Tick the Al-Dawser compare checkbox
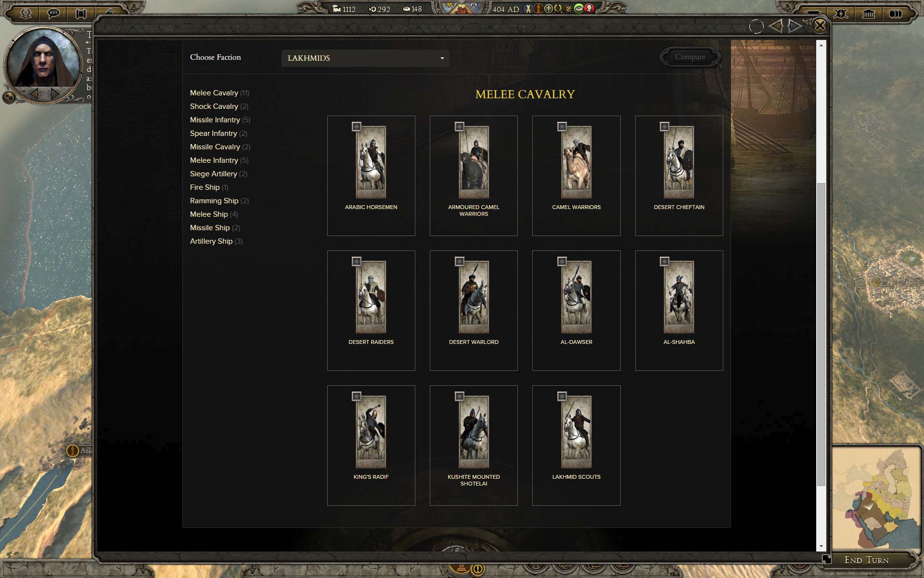This screenshot has height=578, width=924. 562,262
